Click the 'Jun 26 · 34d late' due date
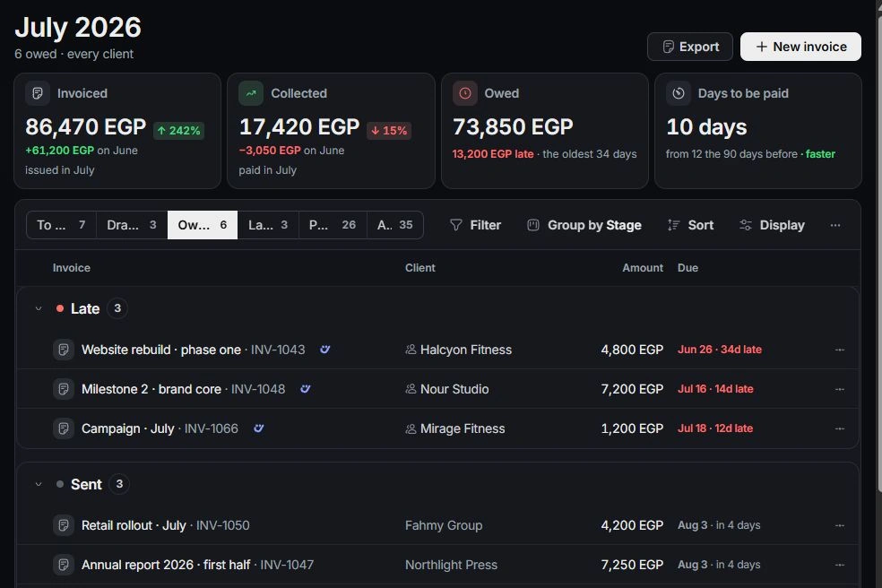882x588 pixels. point(720,350)
